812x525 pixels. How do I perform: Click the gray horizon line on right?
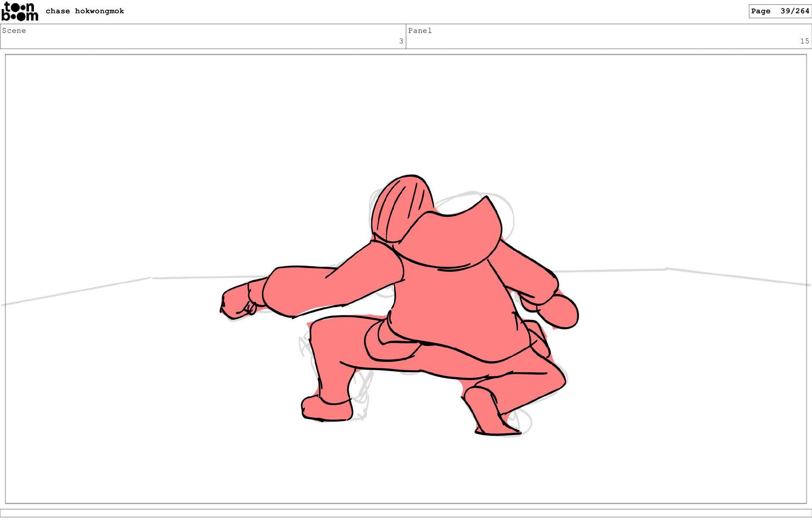point(719,275)
